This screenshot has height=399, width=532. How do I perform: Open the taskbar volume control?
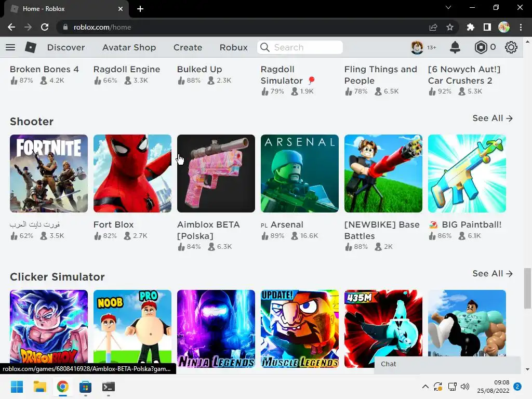465,387
